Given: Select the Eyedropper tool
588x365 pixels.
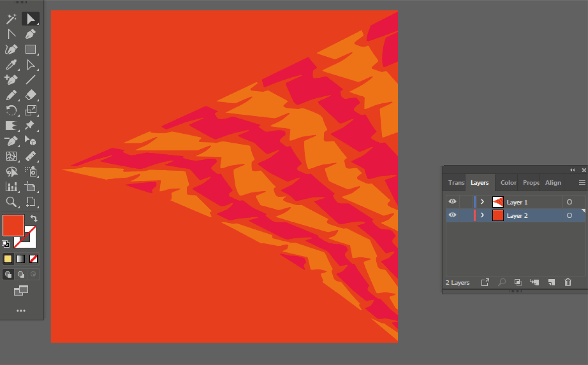Looking at the screenshot, I should [x=11, y=65].
